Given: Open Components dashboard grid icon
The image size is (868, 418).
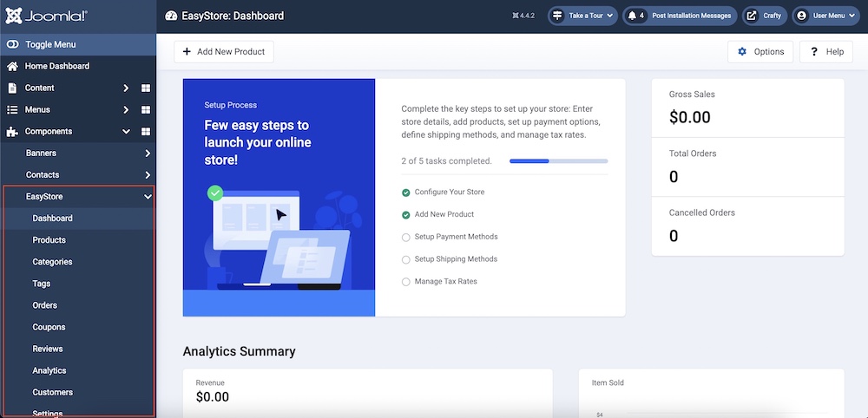Looking at the screenshot, I should pyautogui.click(x=146, y=132).
